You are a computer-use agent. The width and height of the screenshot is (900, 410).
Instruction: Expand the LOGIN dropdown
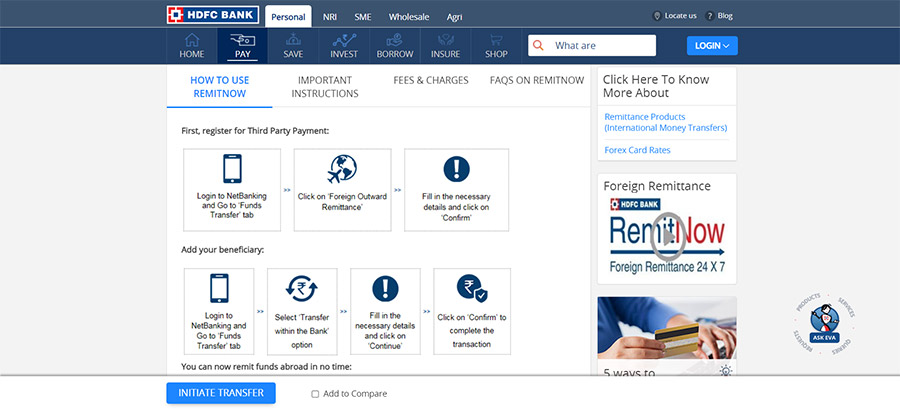click(x=712, y=45)
